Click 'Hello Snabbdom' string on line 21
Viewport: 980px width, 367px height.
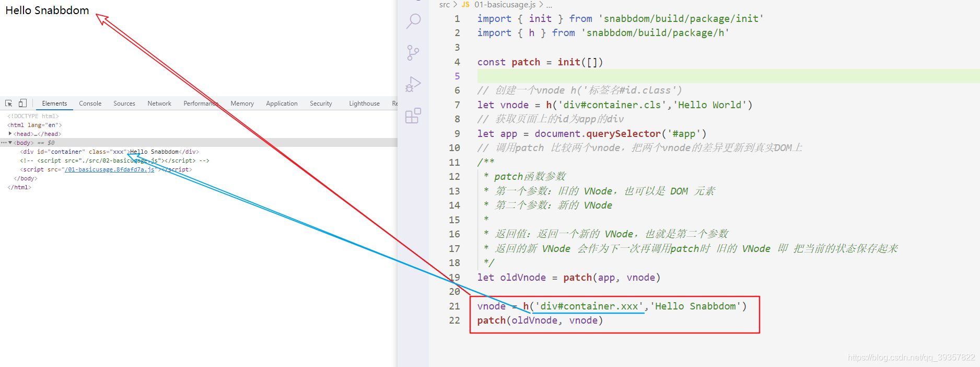[x=696, y=306]
